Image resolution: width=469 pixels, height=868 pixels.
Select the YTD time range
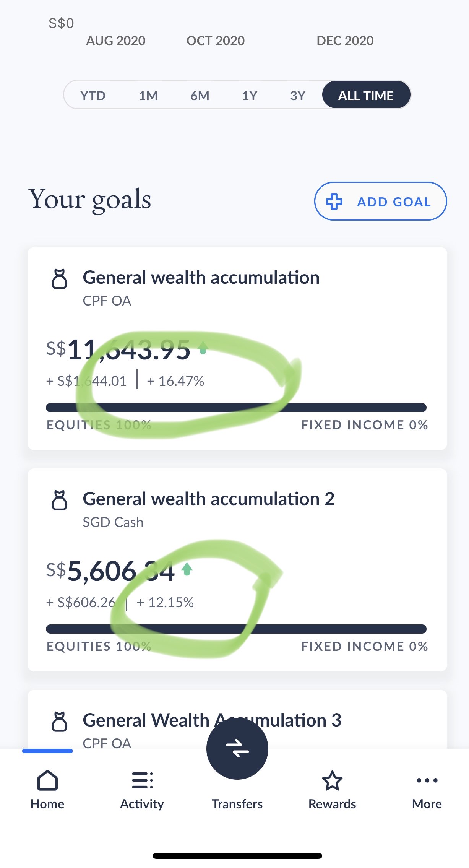[x=93, y=95]
